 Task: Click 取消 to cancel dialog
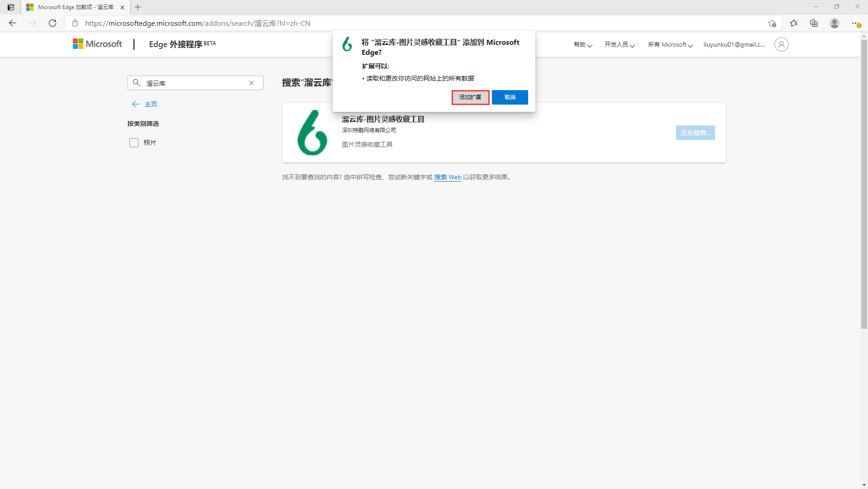[510, 97]
